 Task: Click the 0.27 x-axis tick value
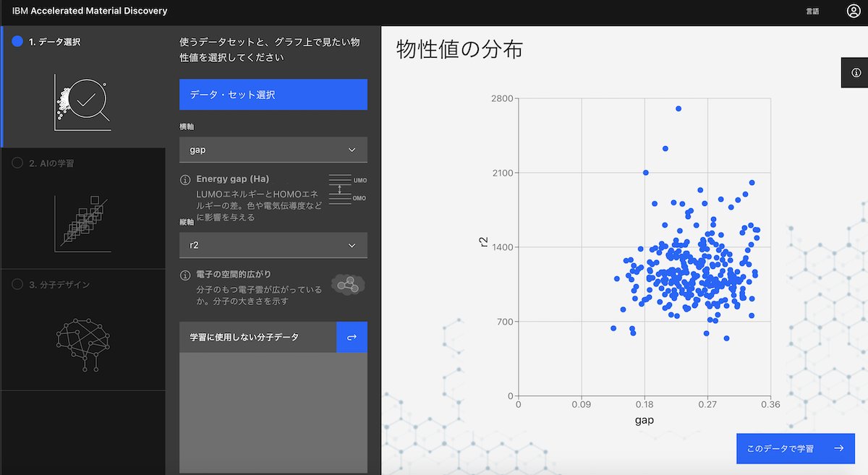(x=707, y=405)
